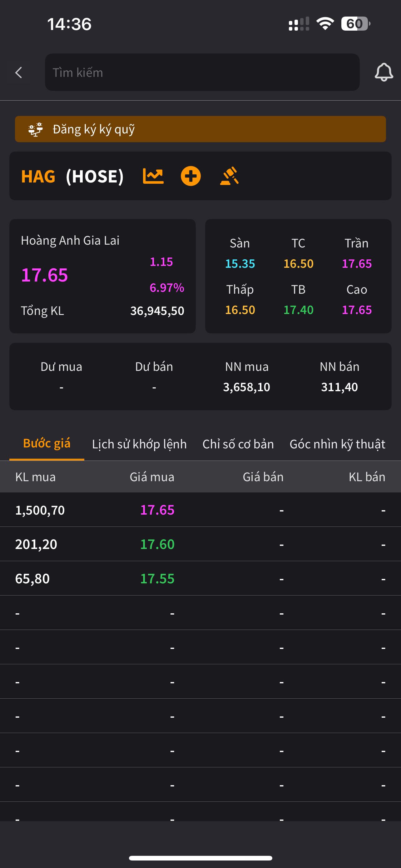The width and height of the screenshot is (401, 868).
Task: Tap the cellular signal icon
Action: (x=299, y=24)
